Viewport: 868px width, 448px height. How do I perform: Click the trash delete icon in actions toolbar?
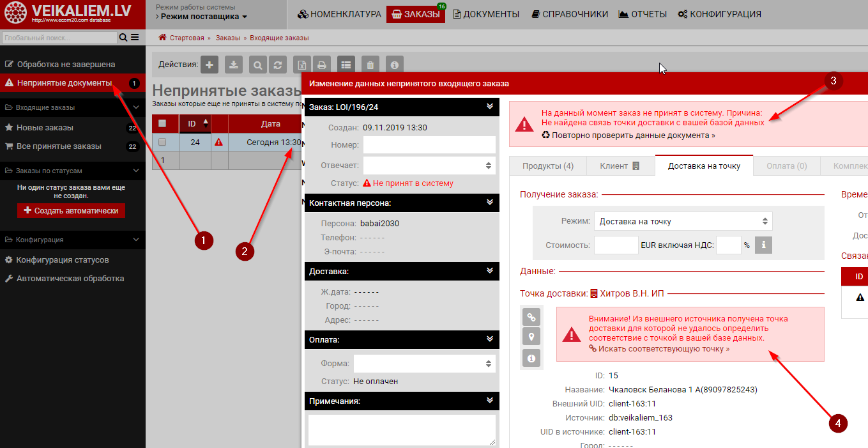click(370, 65)
